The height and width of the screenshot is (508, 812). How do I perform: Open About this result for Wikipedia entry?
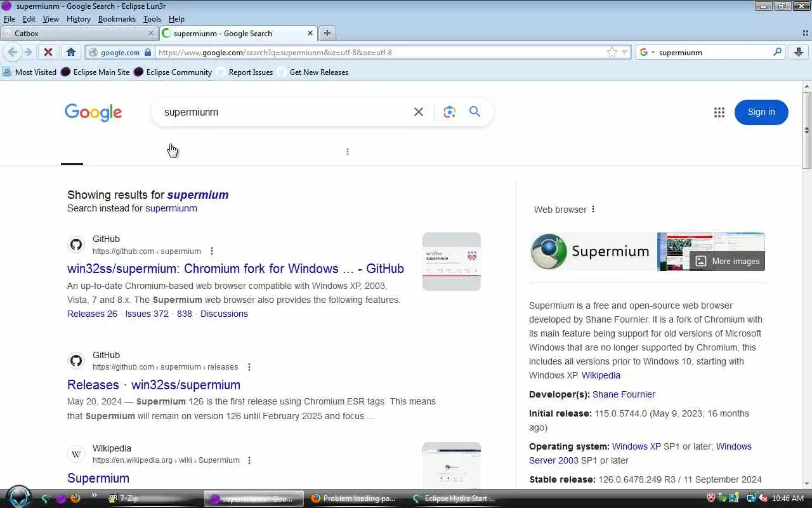point(249,460)
